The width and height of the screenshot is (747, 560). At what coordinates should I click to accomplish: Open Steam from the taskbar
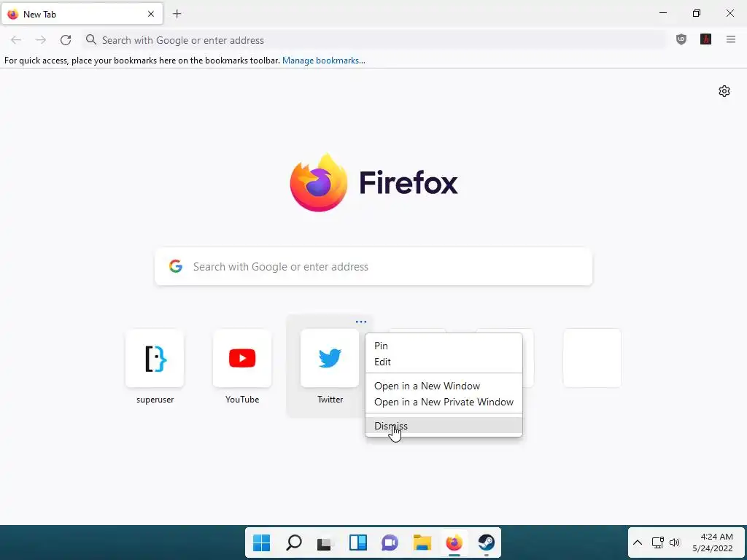pyautogui.click(x=486, y=542)
